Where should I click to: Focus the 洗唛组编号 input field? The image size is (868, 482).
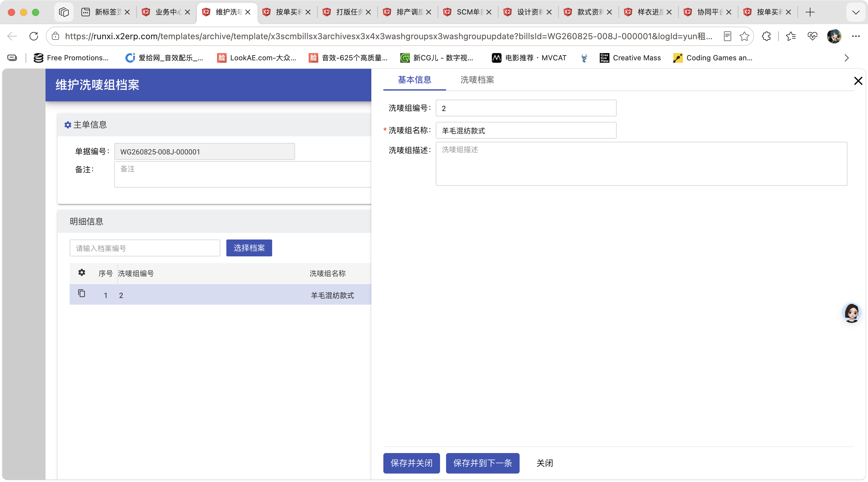[526, 108]
